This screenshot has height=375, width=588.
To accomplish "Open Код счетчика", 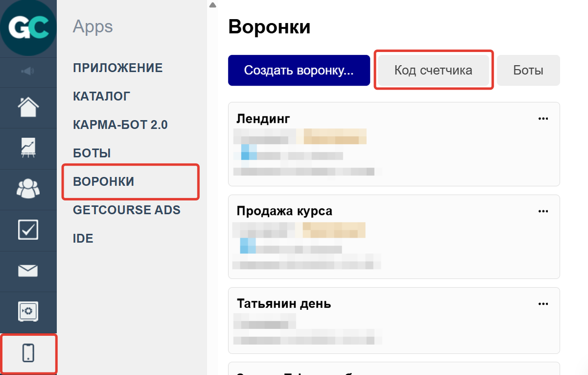I will [x=434, y=70].
